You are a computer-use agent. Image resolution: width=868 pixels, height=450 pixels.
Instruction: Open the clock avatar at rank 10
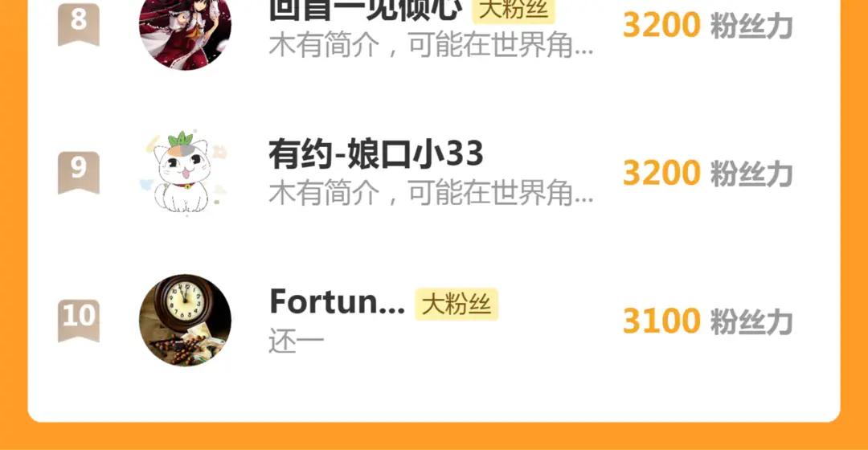click(x=185, y=321)
